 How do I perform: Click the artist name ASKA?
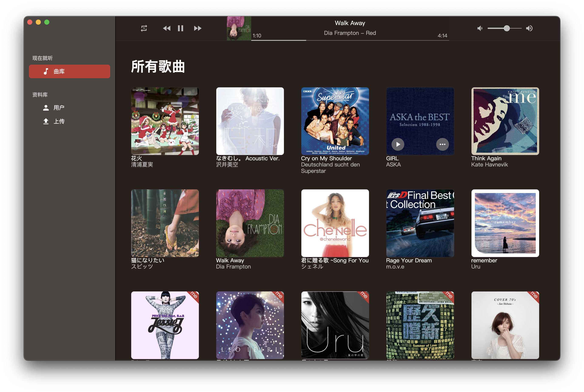coord(393,165)
